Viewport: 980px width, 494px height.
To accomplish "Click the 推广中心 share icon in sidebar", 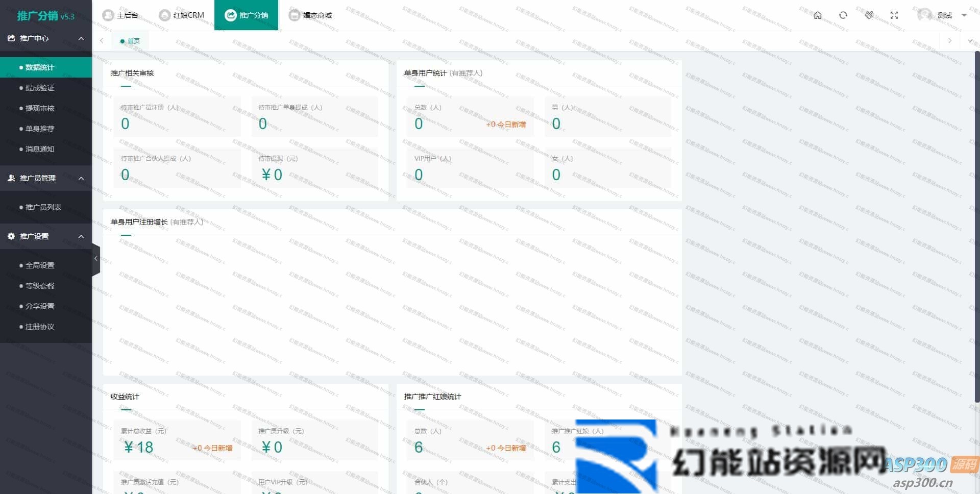I will pyautogui.click(x=11, y=38).
